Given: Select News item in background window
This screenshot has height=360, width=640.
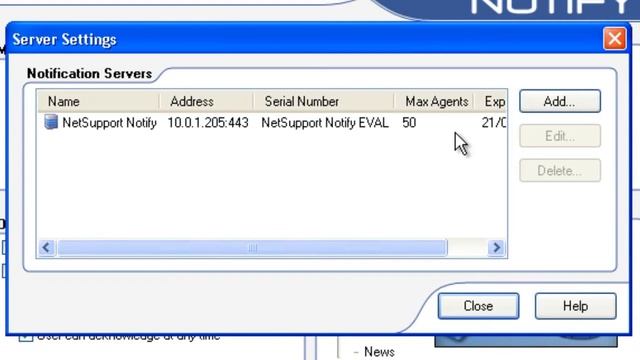Looking at the screenshot, I should point(379,351).
